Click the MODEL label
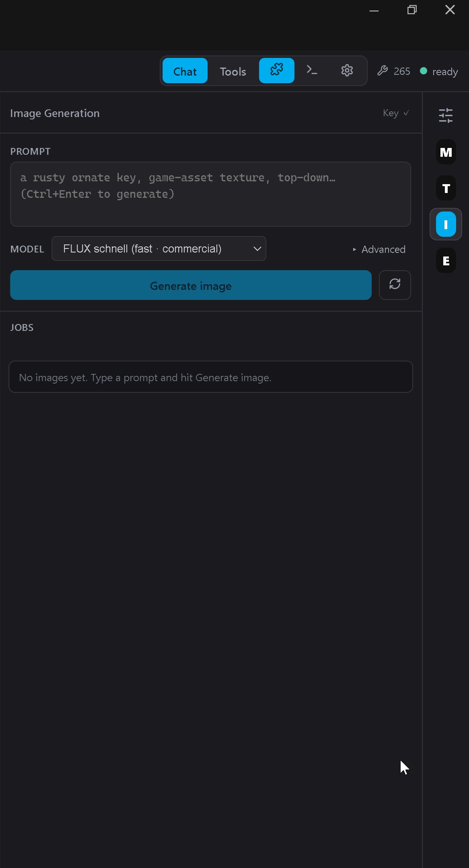This screenshot has width=469, height=868. coord(27,249)
